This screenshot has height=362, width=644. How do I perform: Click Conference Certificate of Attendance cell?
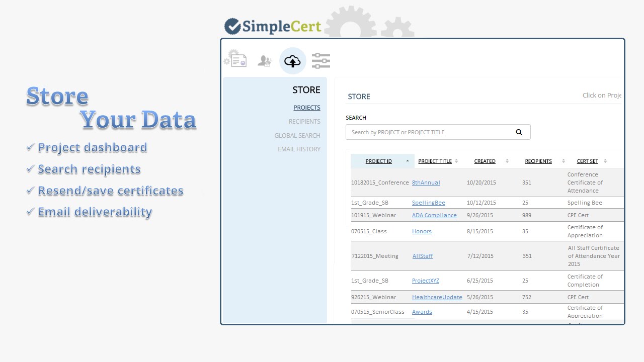(x=585, y=183)
